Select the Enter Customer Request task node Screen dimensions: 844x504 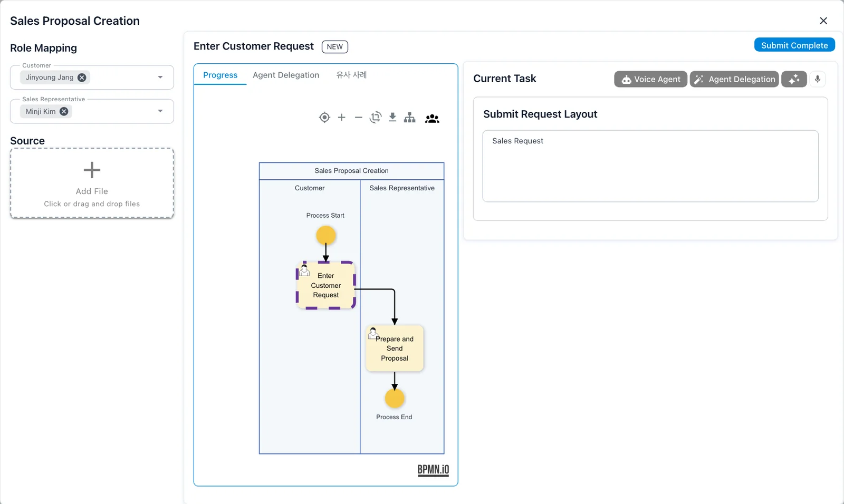pos(326,285)
